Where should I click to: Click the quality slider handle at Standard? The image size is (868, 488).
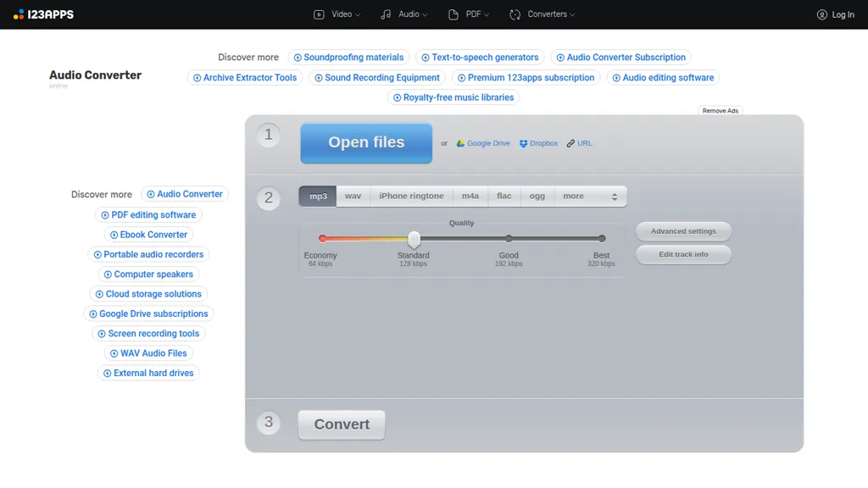tap(414, 239)
